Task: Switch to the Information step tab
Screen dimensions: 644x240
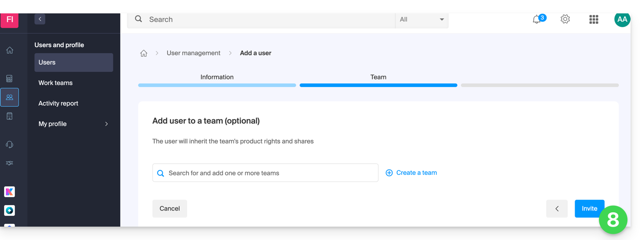Action: (217, 77)
